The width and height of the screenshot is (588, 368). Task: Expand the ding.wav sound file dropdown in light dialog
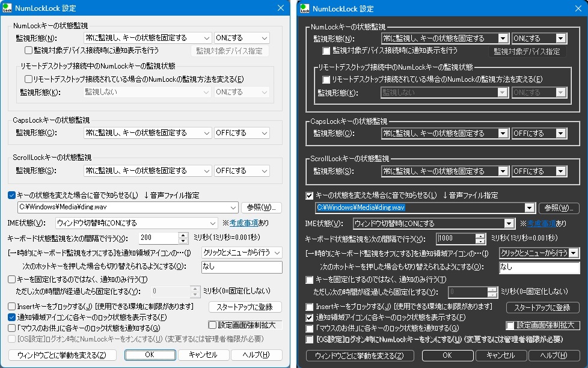point(234,207)
